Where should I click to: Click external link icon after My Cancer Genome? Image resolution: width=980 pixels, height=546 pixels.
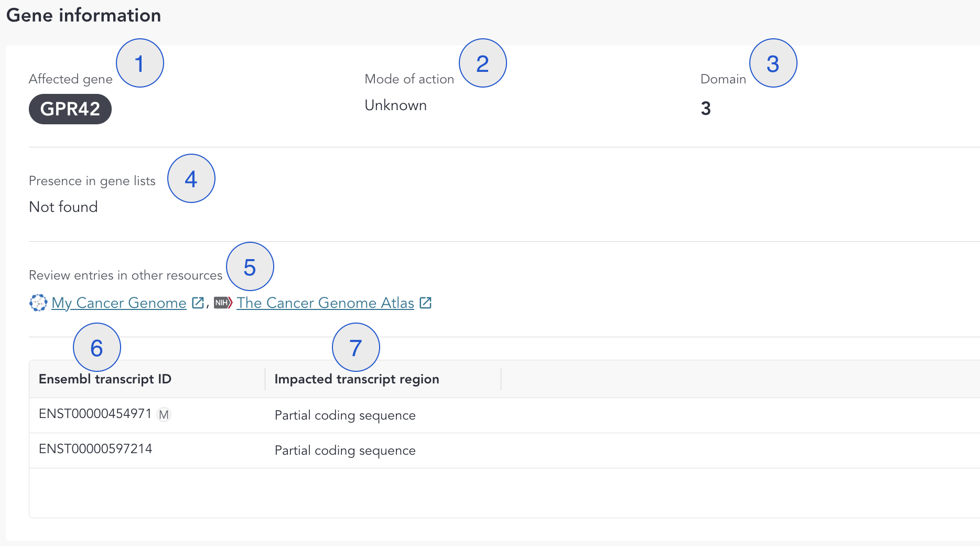point(198,303)
